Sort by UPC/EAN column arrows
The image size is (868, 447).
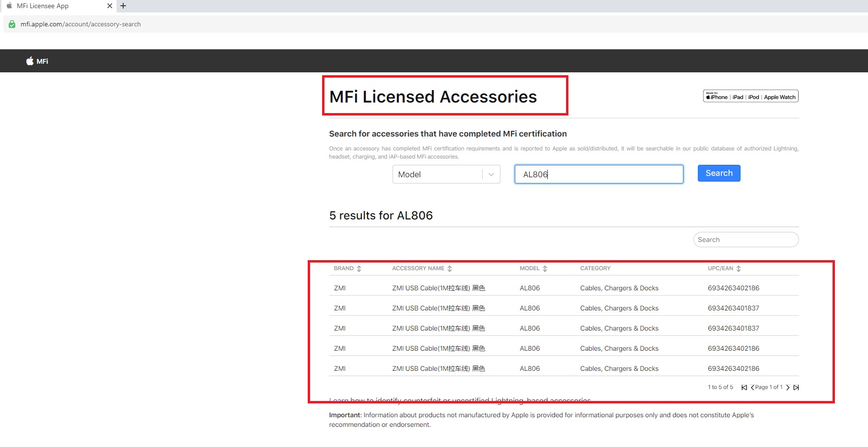(x=739, y=269)
